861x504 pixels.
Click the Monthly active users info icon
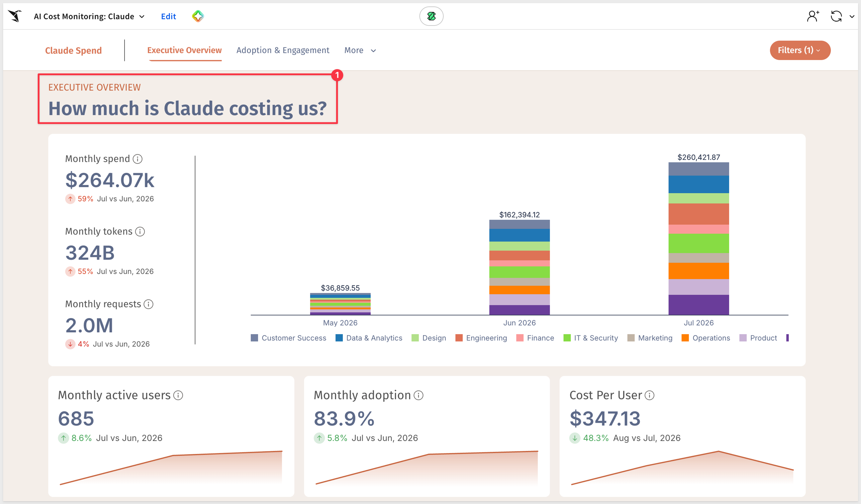(178, 395)
